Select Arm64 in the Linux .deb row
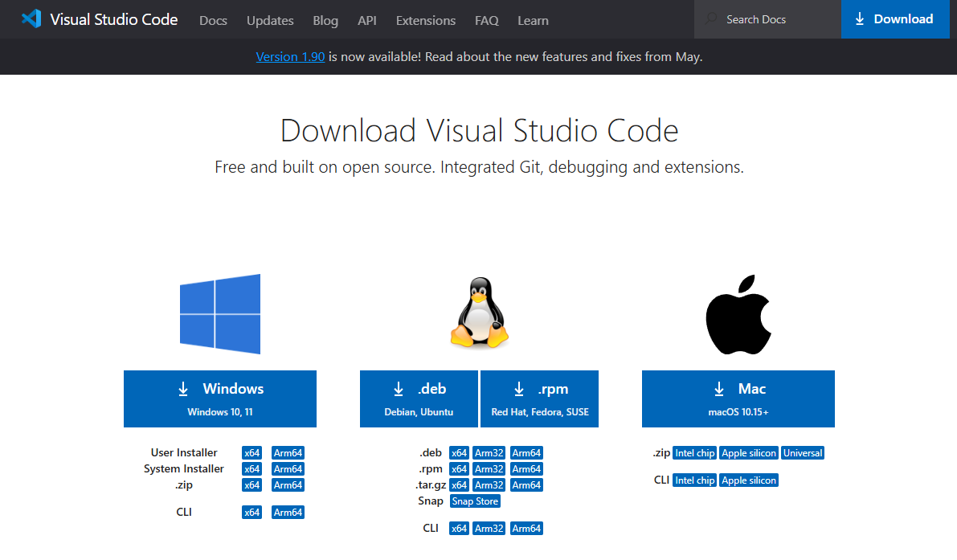 click(527, 452)
